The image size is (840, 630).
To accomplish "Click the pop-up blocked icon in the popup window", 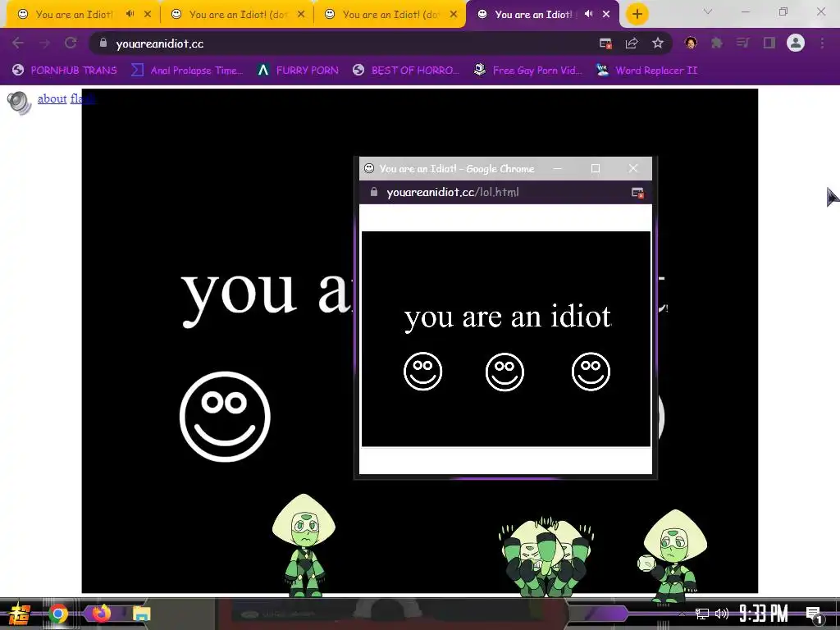I will pos(637,193).
